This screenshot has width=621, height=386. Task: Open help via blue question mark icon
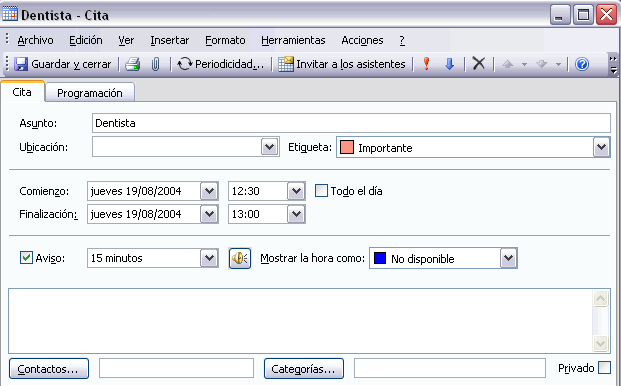[582, 64]
